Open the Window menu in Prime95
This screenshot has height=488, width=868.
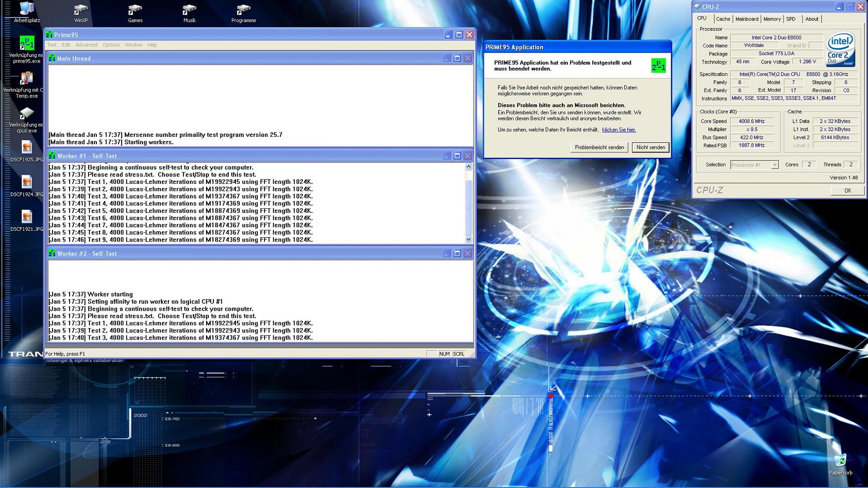coord(133,45)
